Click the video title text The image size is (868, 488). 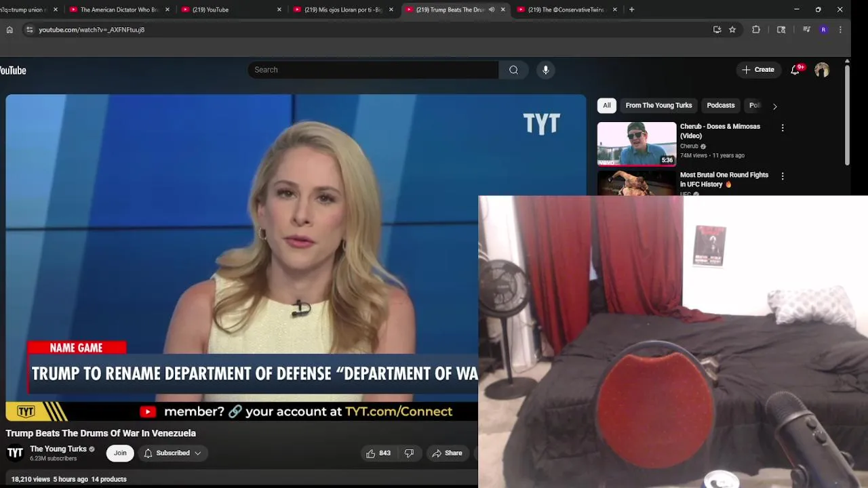(x=101, y=433)
